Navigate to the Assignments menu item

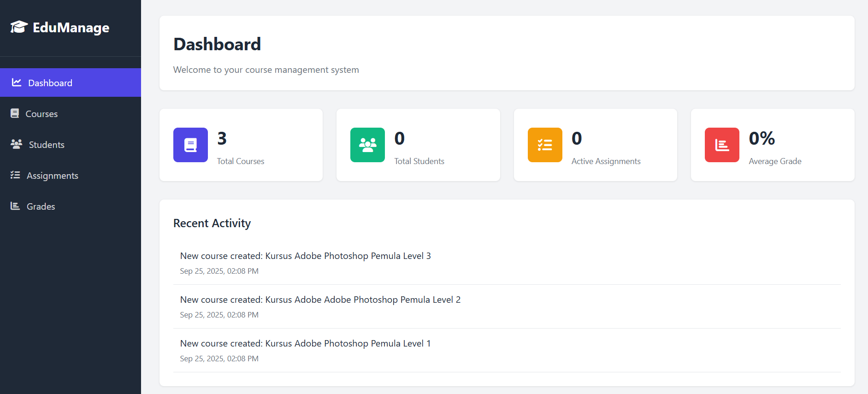52,176
